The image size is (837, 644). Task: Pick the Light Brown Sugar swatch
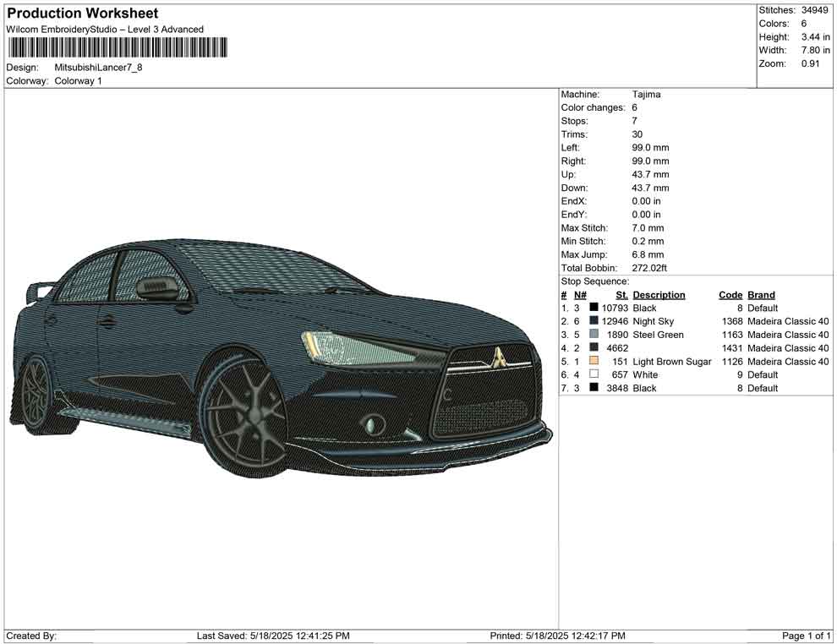594,362
